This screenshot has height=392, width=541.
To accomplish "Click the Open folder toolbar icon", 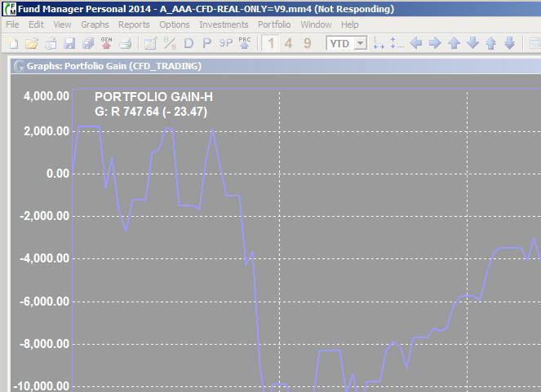I will [32, 43].
